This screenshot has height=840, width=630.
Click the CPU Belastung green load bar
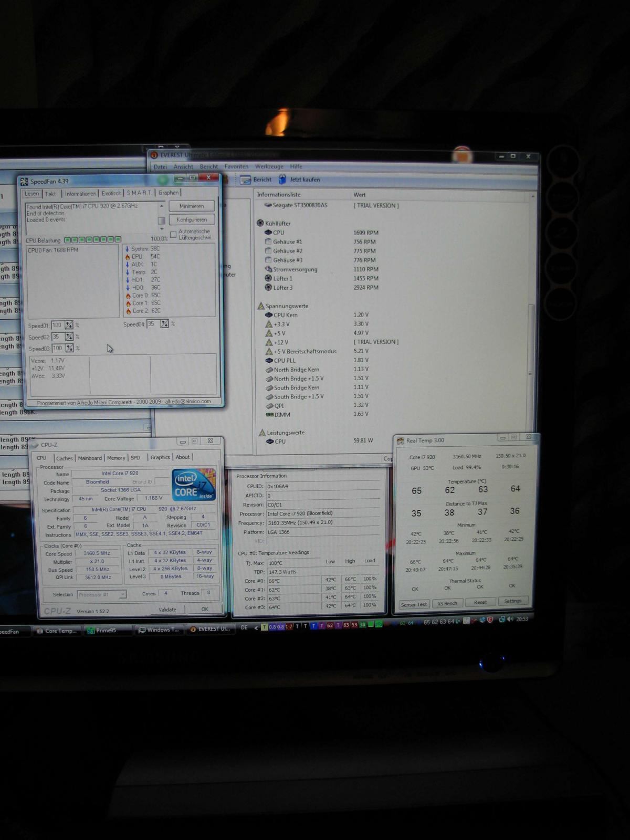pyautogui.click(x=92, y=240)
